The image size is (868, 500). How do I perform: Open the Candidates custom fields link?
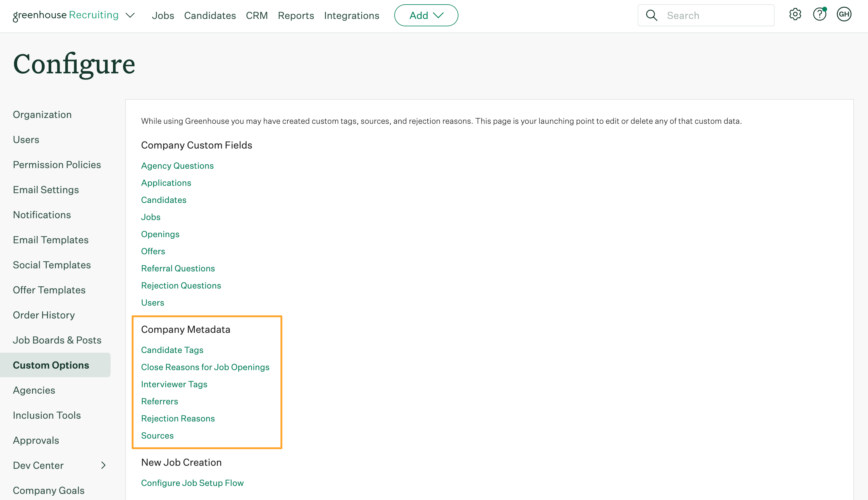164,200
